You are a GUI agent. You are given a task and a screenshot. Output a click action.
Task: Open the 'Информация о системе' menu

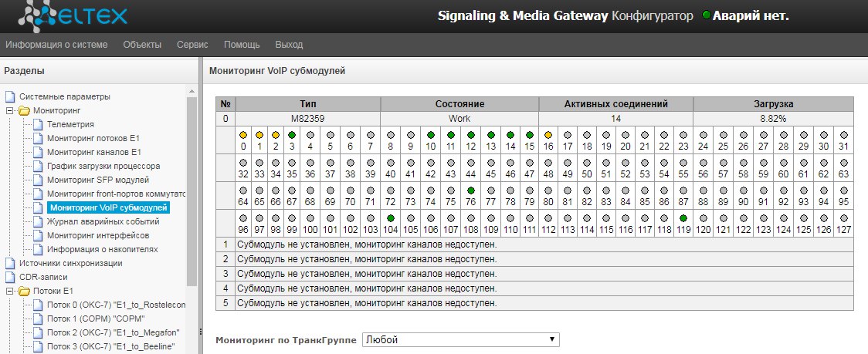(x=56, y=45)
